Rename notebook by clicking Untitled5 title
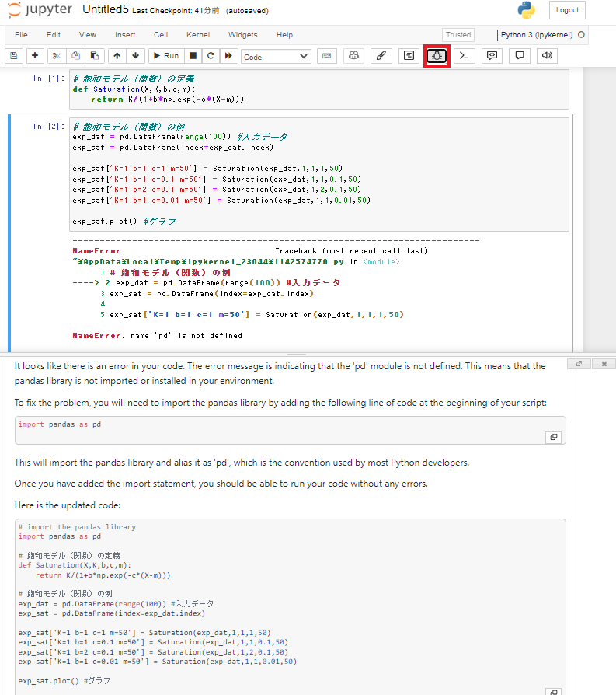 (104, 10)
